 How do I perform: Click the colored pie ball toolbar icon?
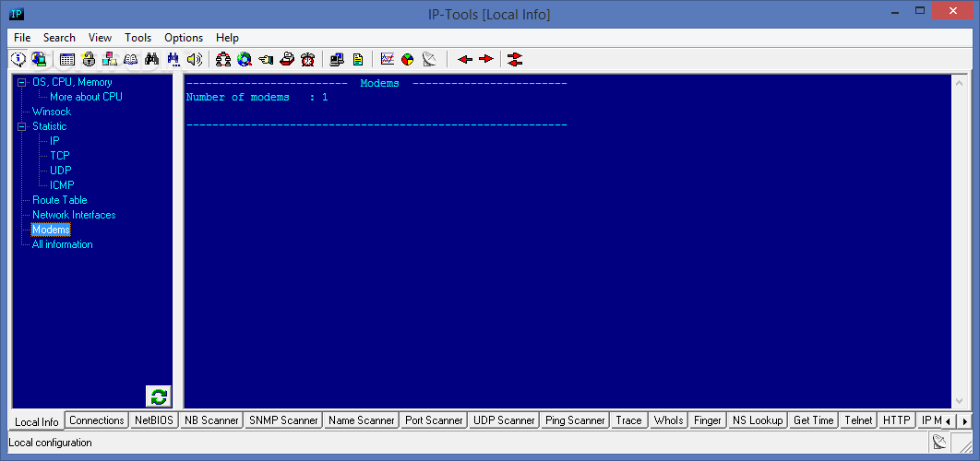pos(408,59)
